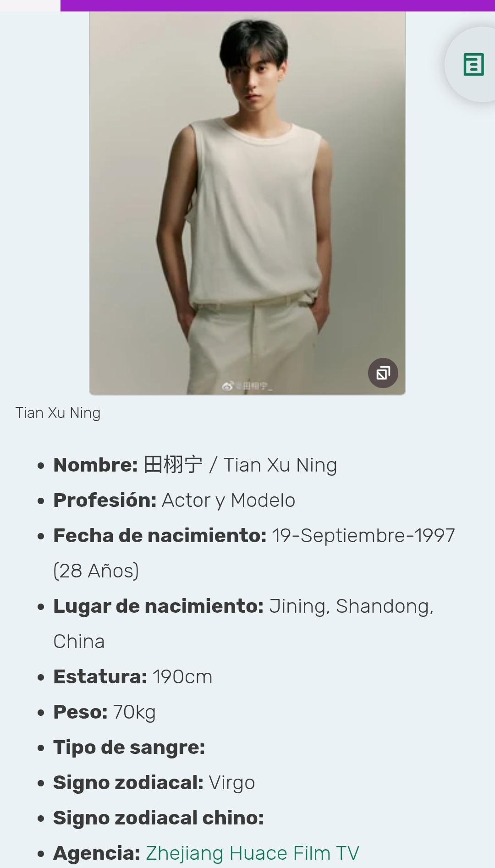The height and width of the screenshot is (868, 495).
Task: Select the "Nombre:" label
Action: point(95,465)
